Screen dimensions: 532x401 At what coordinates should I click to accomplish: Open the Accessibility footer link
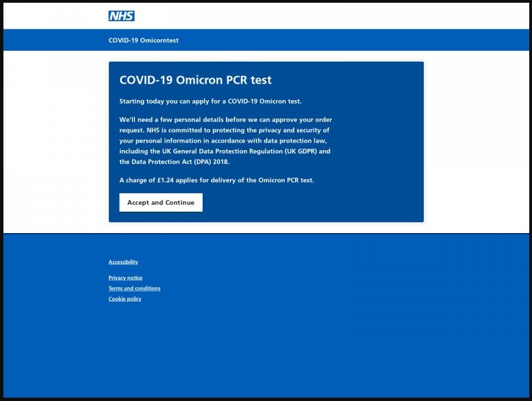pos(123,262)
